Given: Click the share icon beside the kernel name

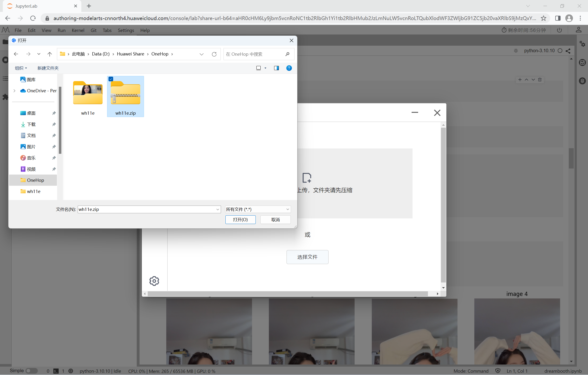Looking at the screenshot, I should coord(568,51).
